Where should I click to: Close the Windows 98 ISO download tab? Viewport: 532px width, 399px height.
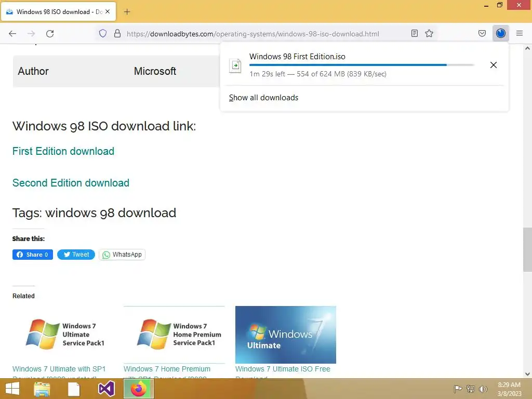(x=108, y=11)
